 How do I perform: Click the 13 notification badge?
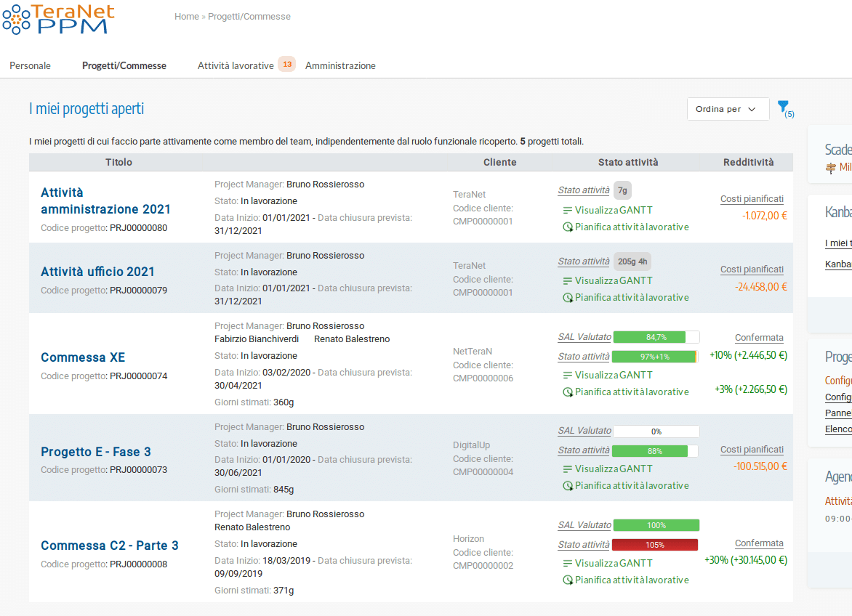click(287, 65)
